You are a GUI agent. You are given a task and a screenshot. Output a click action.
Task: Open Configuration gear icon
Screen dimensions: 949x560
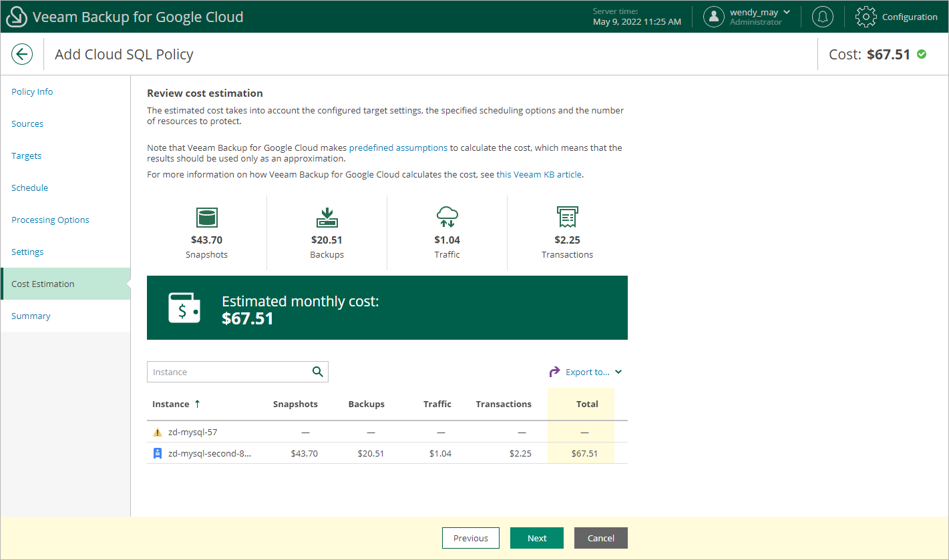click(866, 17)
